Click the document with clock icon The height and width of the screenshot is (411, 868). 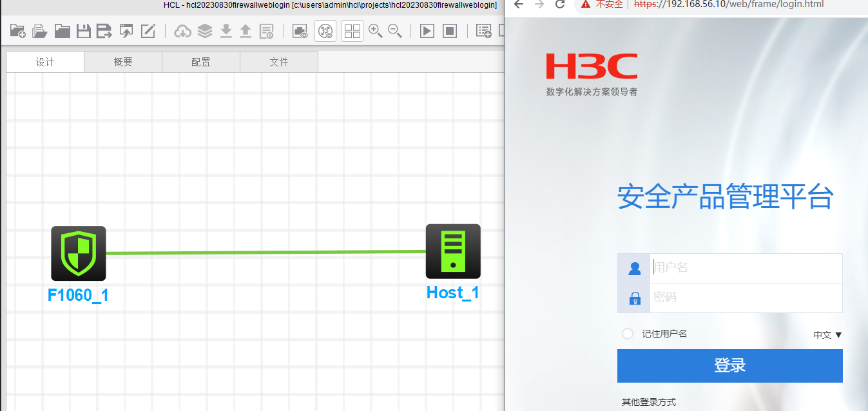click(x=266, y=30)
